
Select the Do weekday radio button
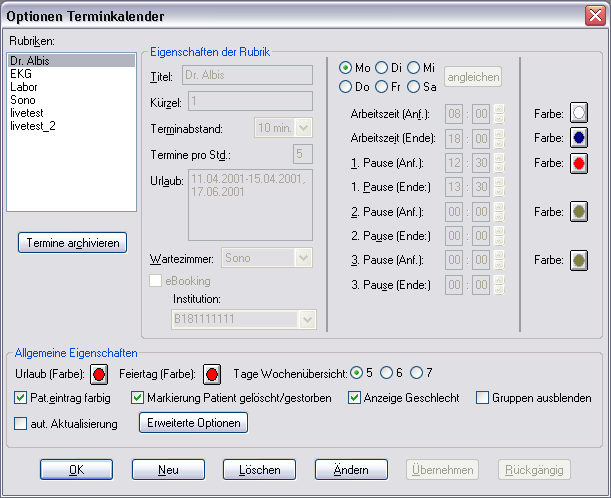click(345, 87)
